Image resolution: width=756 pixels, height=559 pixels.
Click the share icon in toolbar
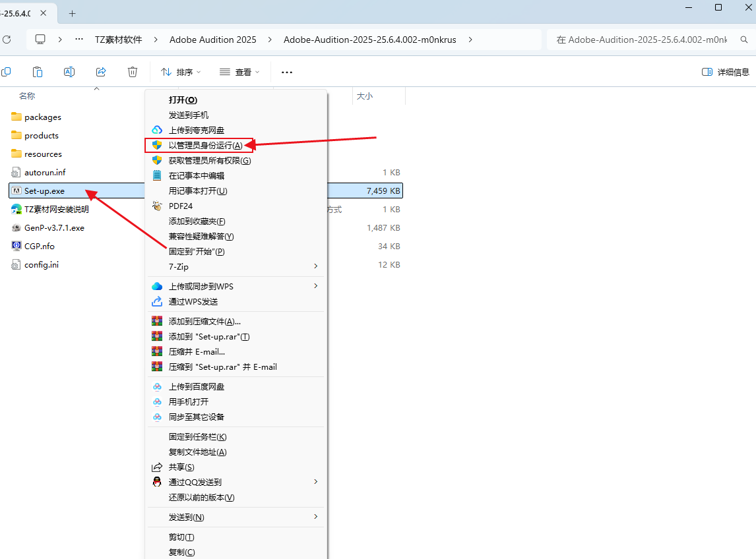pyautogui.click(x=101, y=72)
